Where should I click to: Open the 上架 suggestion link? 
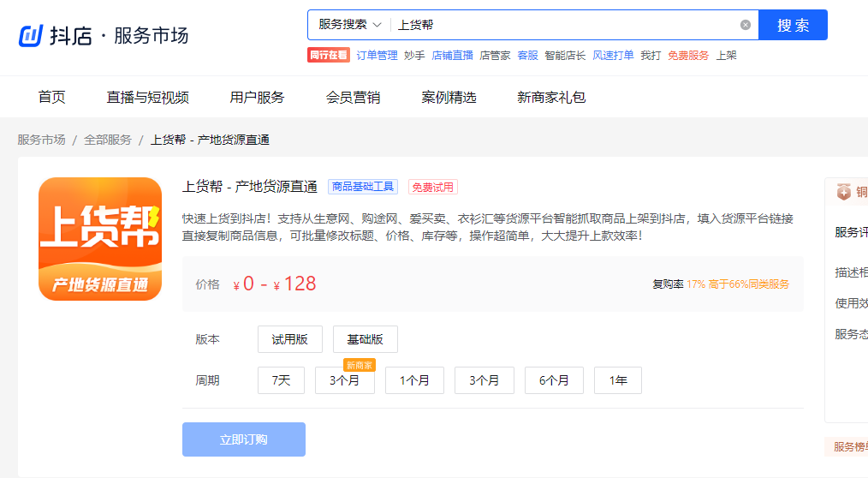pos(726,56)
